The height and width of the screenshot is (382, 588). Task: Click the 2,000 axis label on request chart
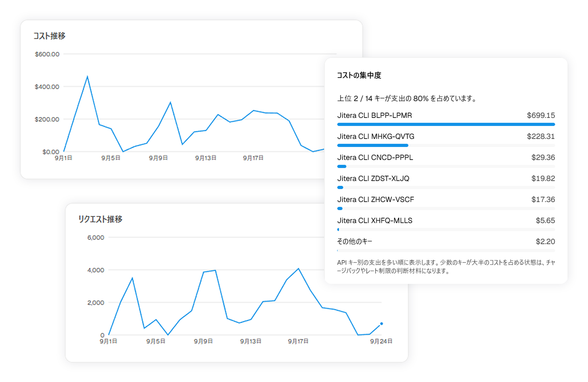(96, 303)
